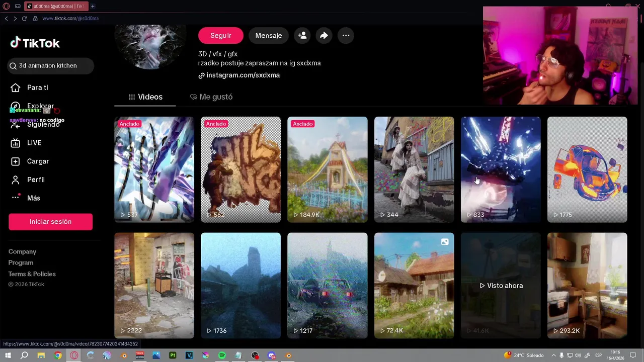Viewport: 644px width, 362px height.
Task: Open kitchen video with 293.2K views
Action: pyautogui.click(x=587, y=285)
